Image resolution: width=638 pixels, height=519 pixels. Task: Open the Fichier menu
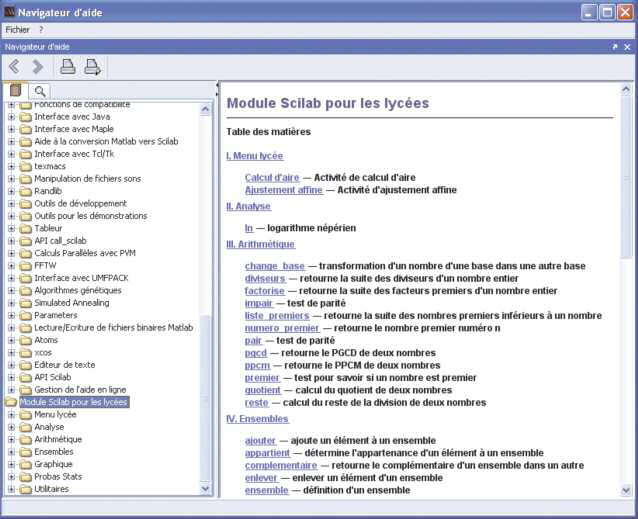point(17,30)
